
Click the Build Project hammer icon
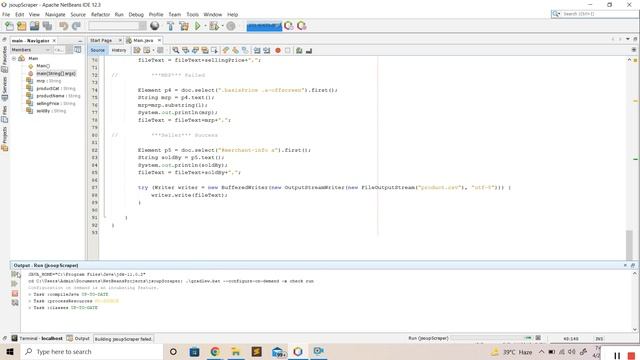[x=171, y=26]
